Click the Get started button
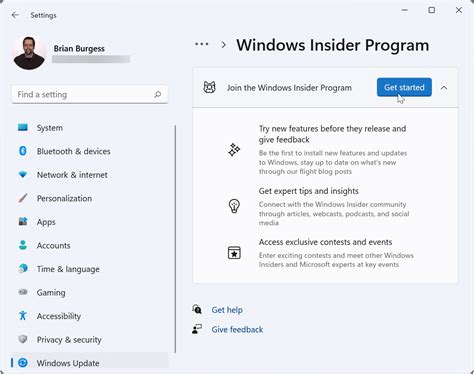 pyautogui.click(x=404, y=87)
